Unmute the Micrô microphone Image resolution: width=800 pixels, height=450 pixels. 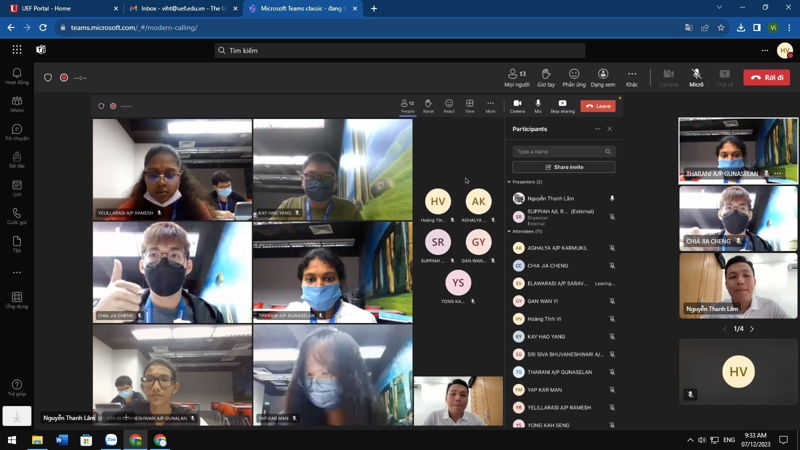[x=696, y=78]
